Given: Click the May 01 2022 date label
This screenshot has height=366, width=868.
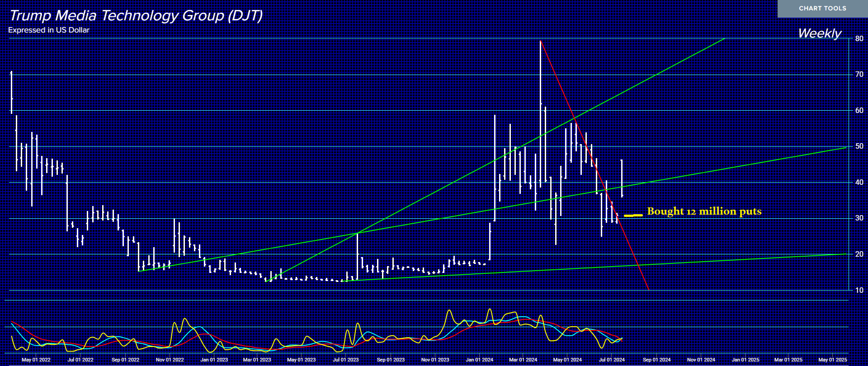Looking at the screenshot, I should [x=36, y=360].
